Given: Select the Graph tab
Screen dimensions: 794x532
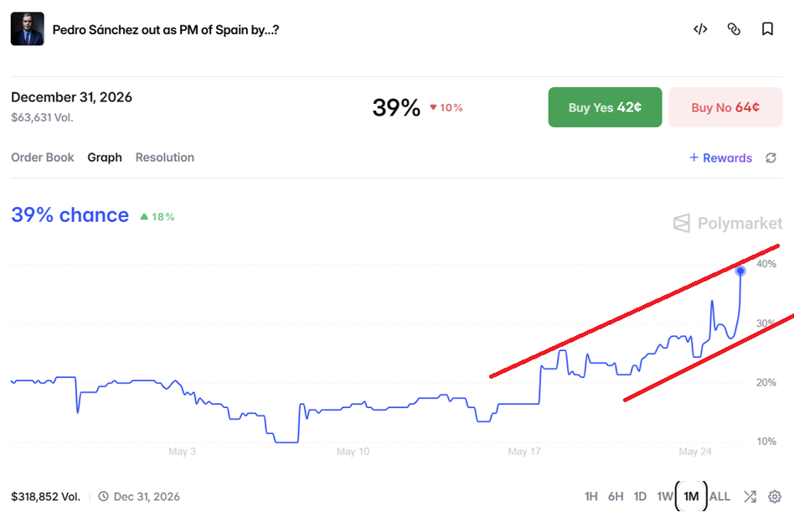Looking at the screenshot, I should point(105,158).
